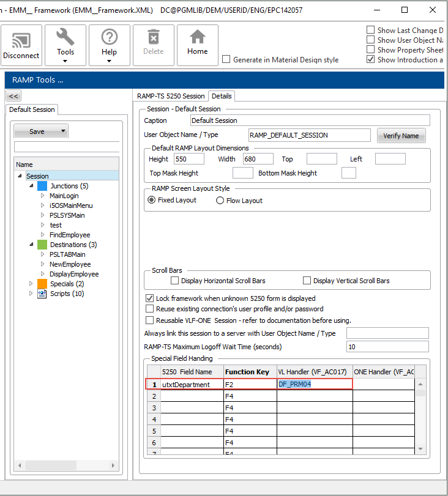The height and width of the screenshot is (496, 448).
Task: Expand the MainLogin junction node
Action: (42, 196)
